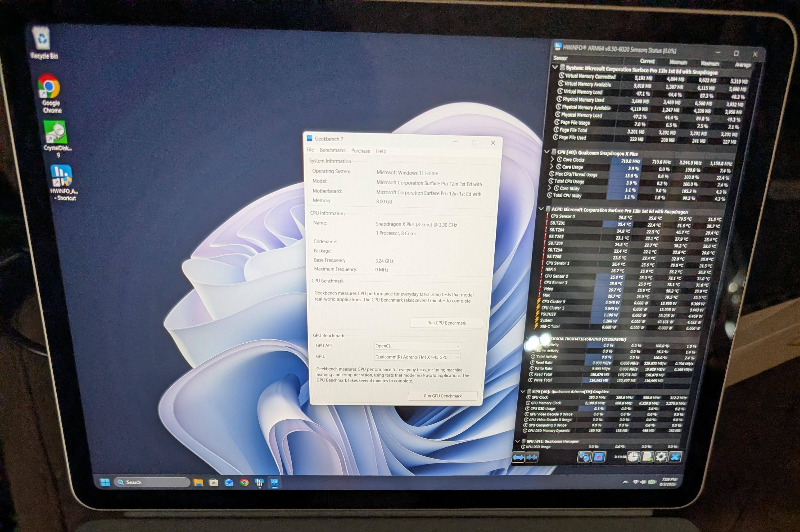Click Run GPU Benchmark button
The height and width of the screenshot is (532, 800).
442,396
